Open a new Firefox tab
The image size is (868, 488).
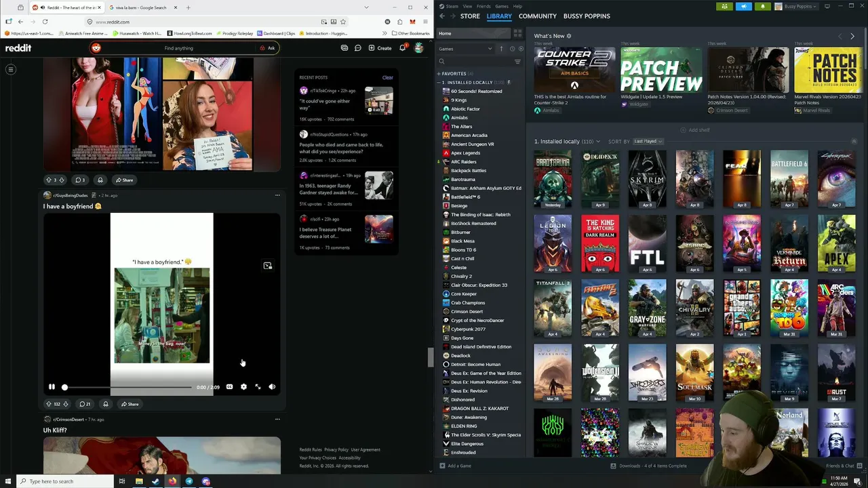click(188, 7)
